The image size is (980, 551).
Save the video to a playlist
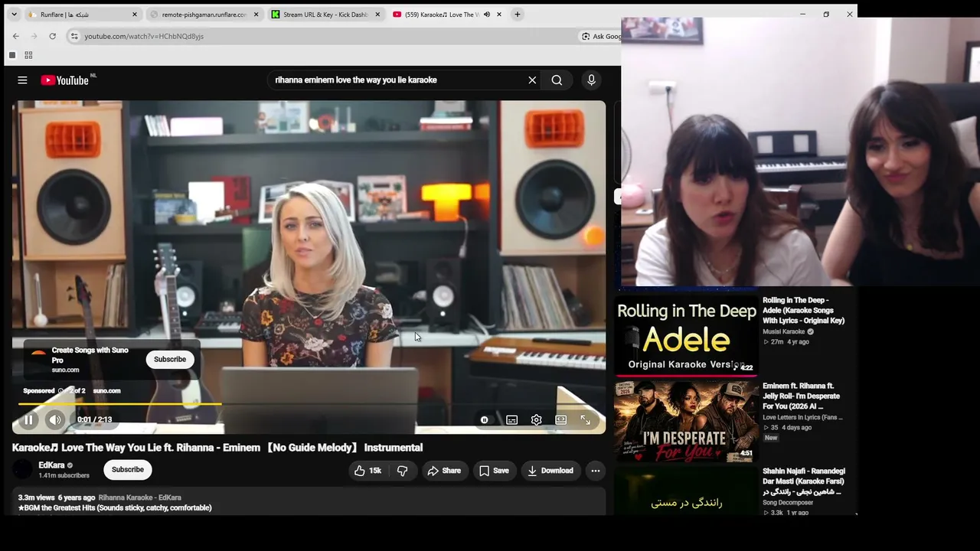pos(494,471)
